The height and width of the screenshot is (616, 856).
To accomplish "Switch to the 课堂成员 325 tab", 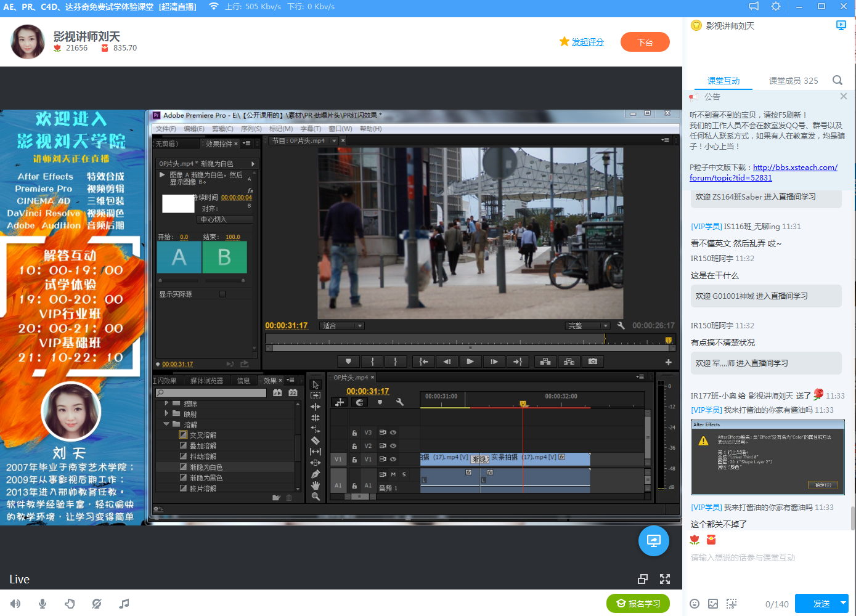I will 793,81.
